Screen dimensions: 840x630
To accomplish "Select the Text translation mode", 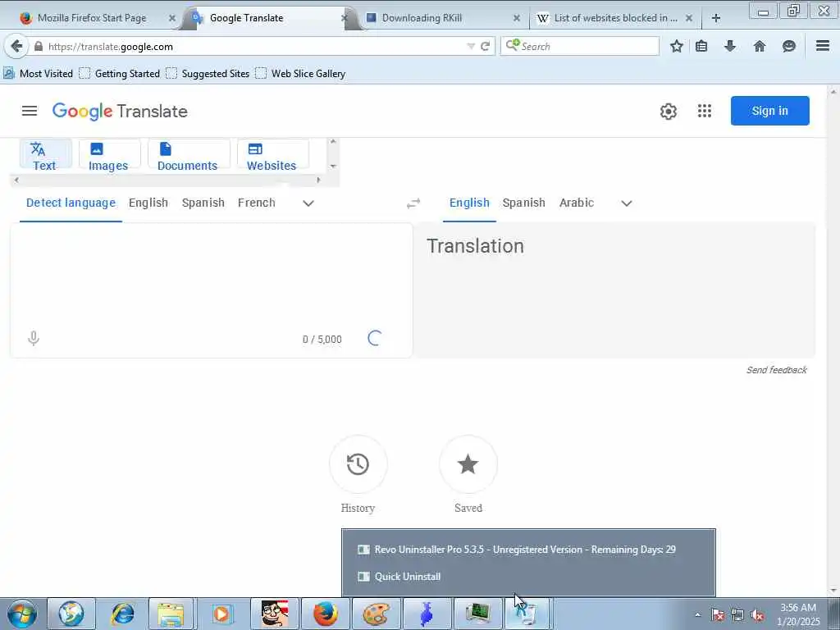I will [45, 155].
